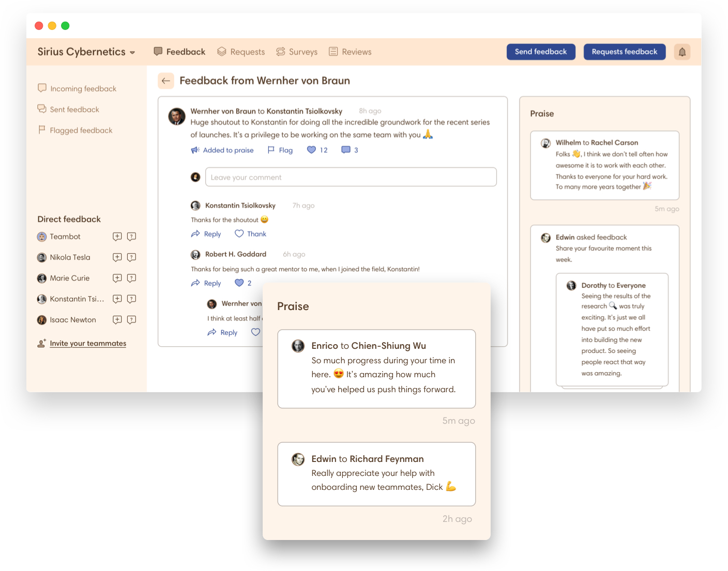Click the notification bell icon
Screen dimensions: 728x571
682,52
